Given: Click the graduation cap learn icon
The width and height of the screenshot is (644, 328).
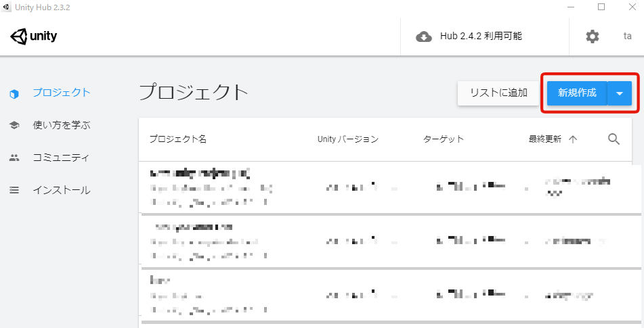Looking at the screenshot, I should pyautogui.click(x=14, y=126).
